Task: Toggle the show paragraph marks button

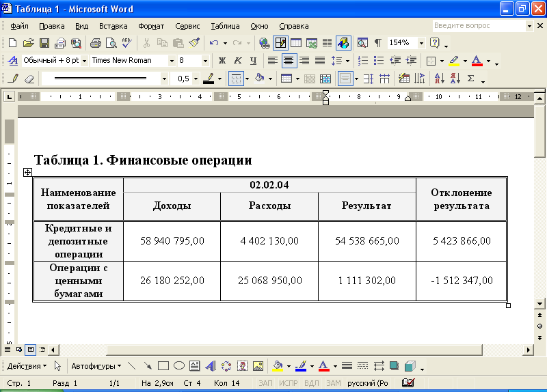Action: click(x=378, y=43)
